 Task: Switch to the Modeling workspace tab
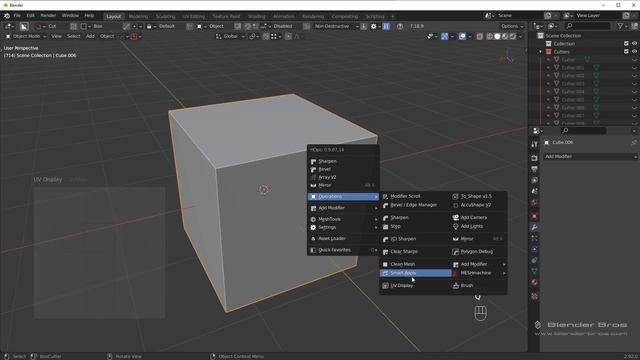tap(138, 16)
